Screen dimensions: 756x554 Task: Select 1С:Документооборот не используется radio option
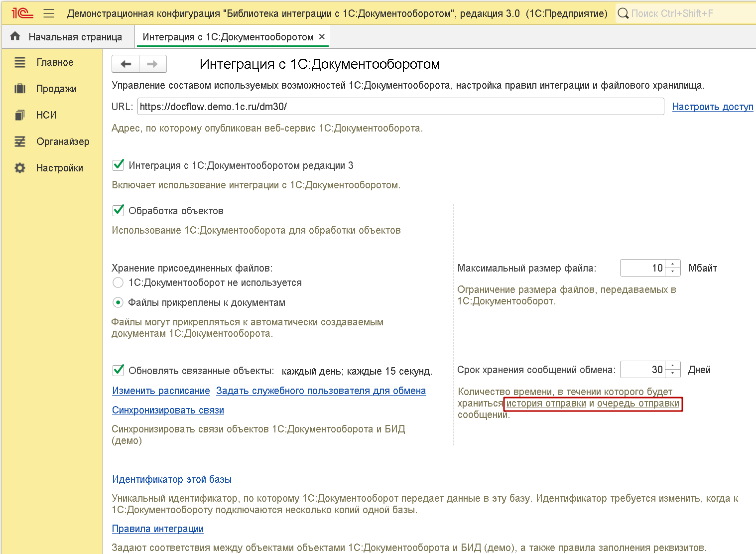tap(118, 282)
